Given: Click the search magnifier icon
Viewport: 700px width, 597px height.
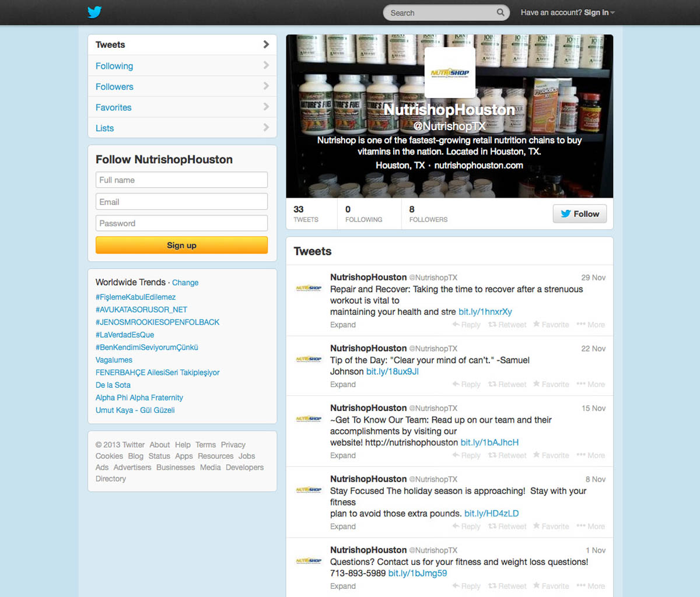Looking at the screenshot, I should pos(500,12).
